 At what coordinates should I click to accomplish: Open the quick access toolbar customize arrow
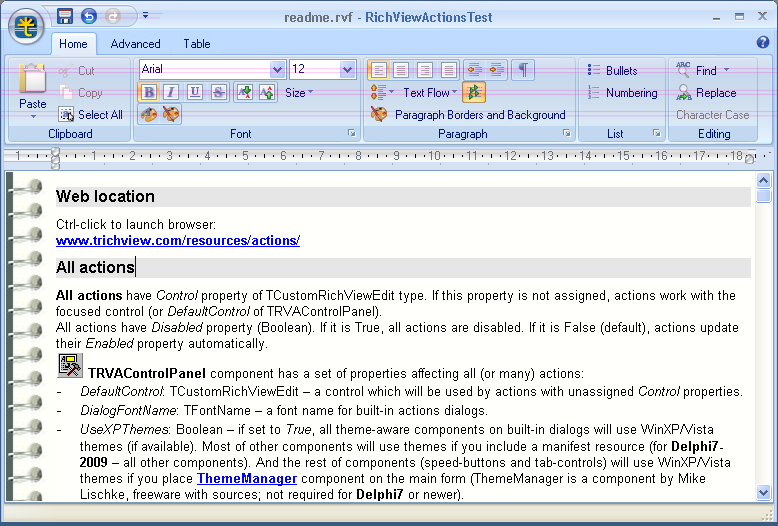tap(145, 15)
